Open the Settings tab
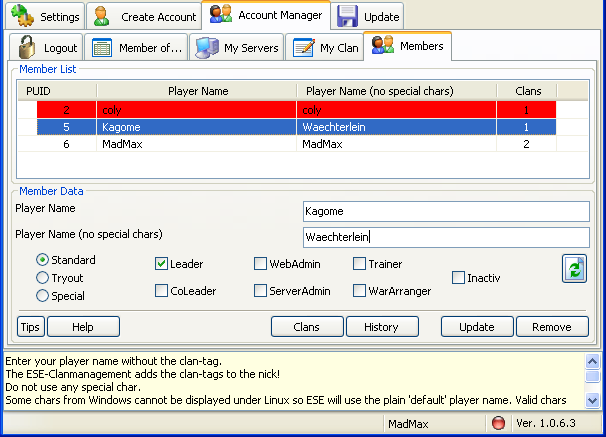 click(45, 16)
